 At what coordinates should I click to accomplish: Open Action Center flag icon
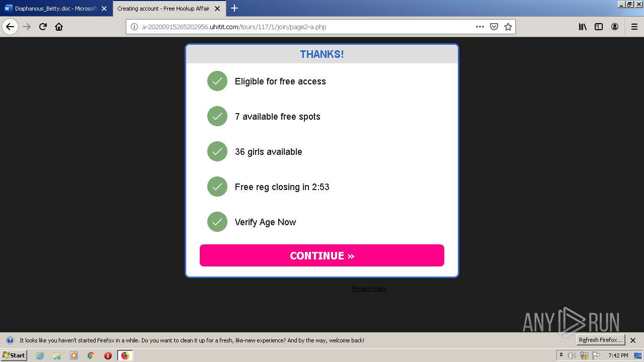click(x=596, y=355)
